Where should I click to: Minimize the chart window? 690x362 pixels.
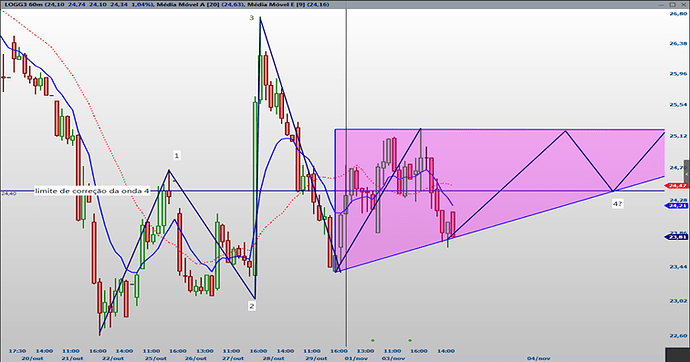coord(662,4)
